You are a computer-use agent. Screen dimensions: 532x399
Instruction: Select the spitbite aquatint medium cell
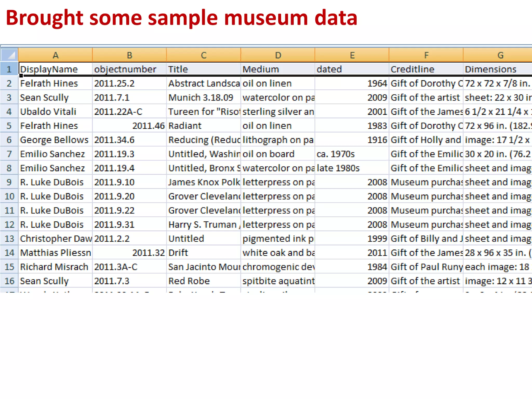click(x=278, y=281)
